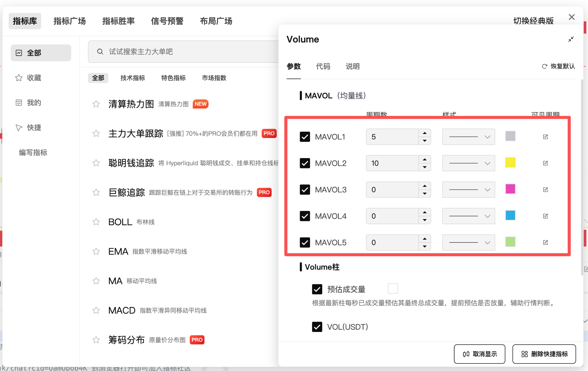Star the 巨鲸追踪 indicator

[96, 192]
